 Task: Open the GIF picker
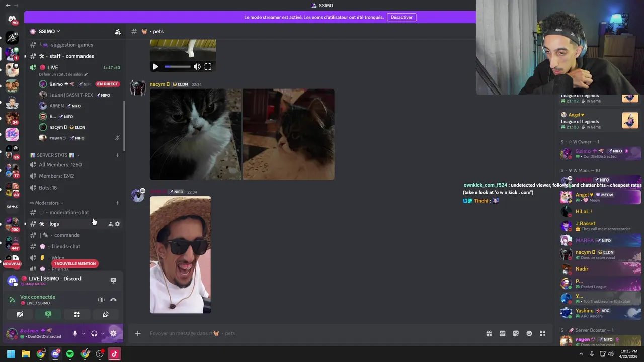point(502,333)
